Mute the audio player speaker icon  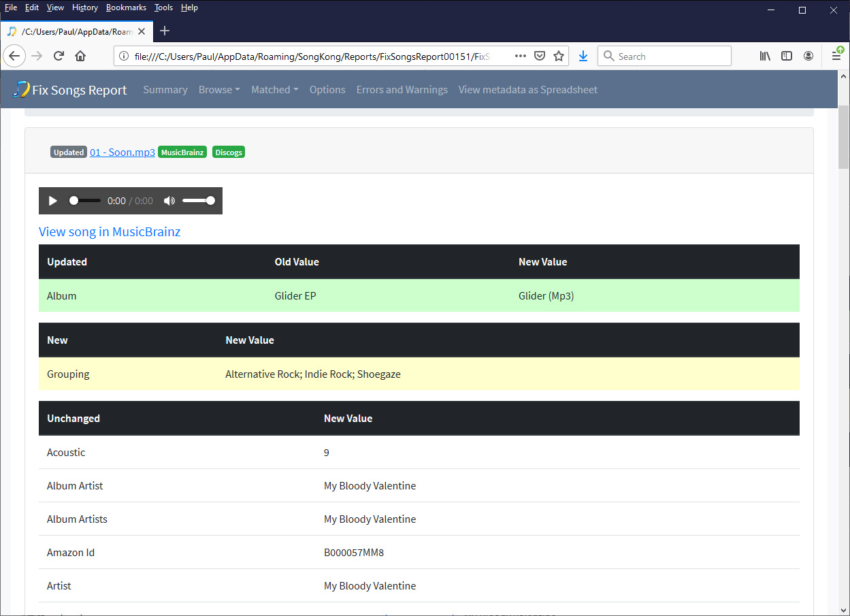click(x=169, y=201)
